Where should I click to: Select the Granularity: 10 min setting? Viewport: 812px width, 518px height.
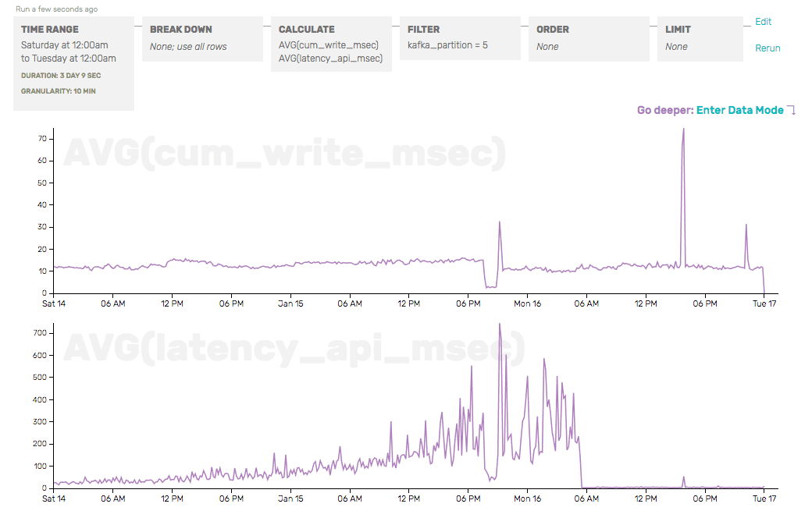pos(59,91)
